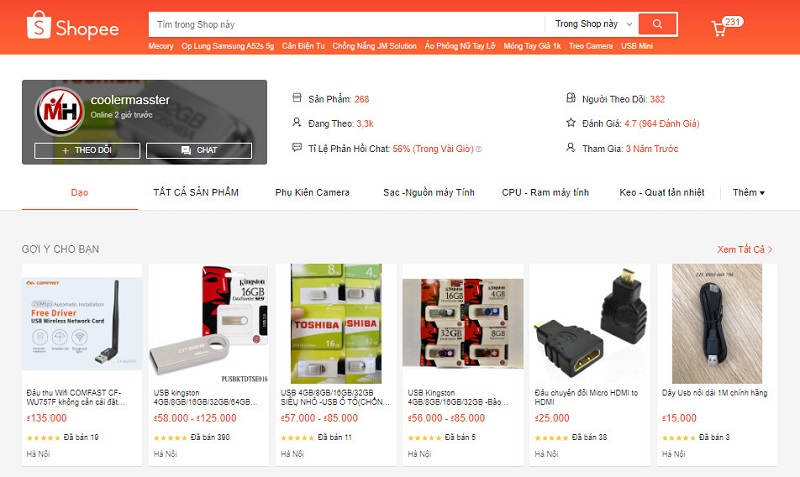Click the star icon beside Đánh Giá
800x477 pixels.
(571, 122)
